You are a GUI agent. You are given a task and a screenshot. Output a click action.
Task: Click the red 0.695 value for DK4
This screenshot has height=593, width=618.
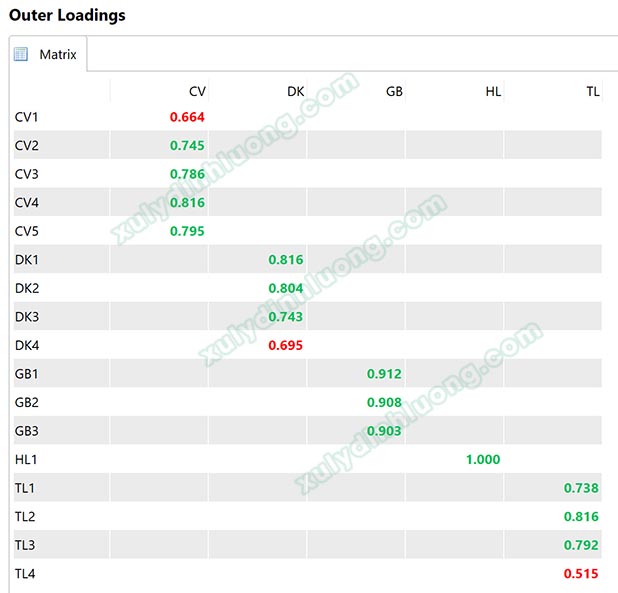coord(286,345)
